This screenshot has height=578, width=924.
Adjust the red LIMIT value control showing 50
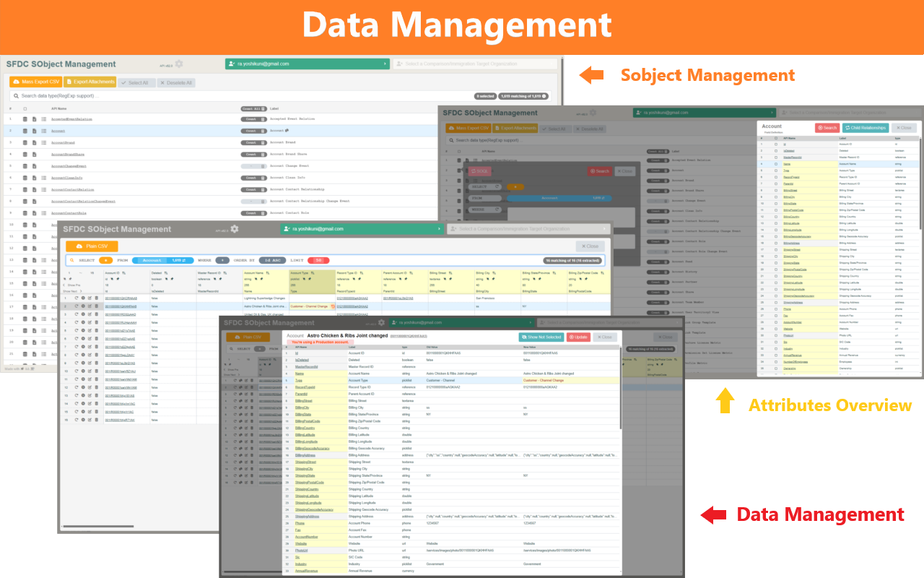[x=318, y=260]
